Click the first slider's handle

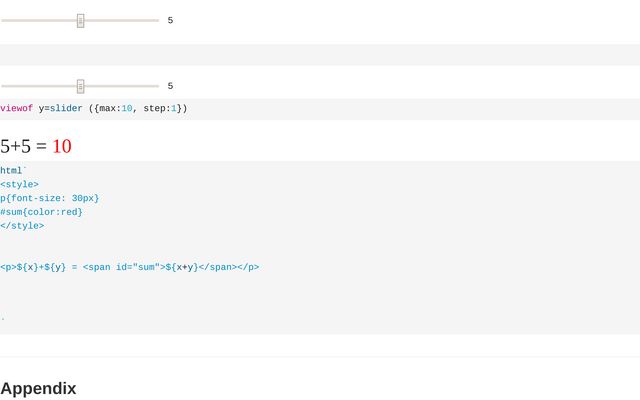tap(80, 20)
